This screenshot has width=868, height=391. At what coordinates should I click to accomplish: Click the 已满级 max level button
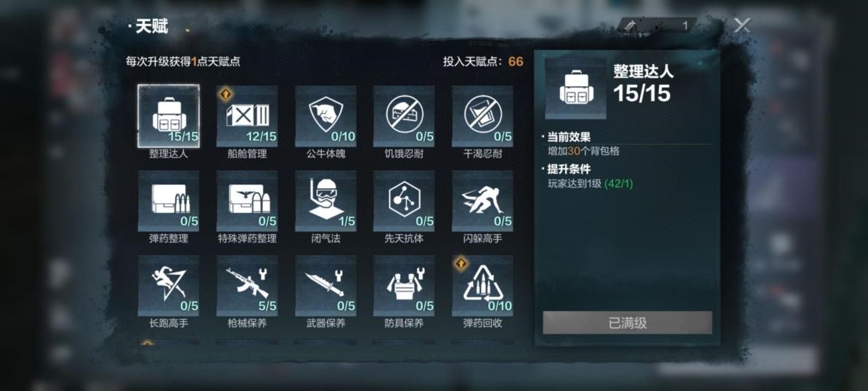pyautogui.click(x=627, y=323)
